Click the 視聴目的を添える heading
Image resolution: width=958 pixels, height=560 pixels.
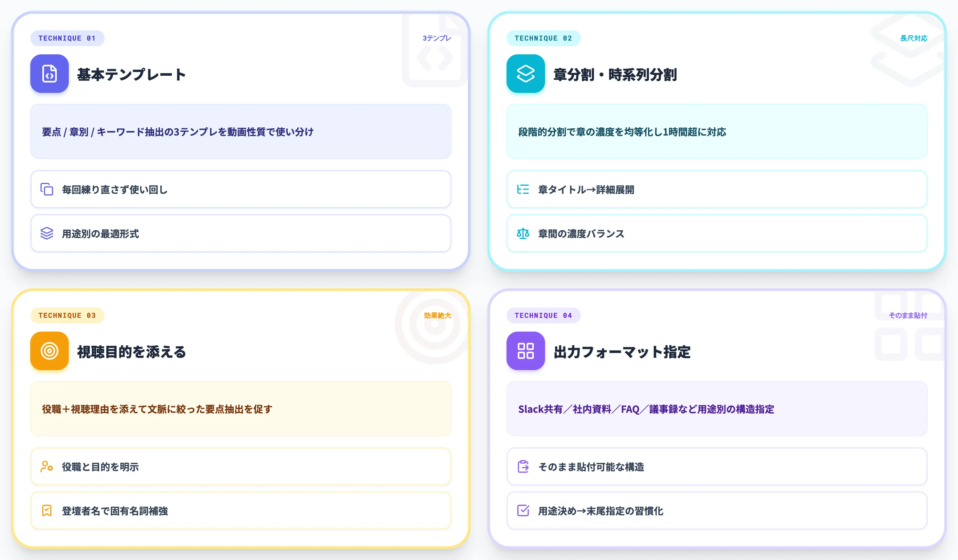click(131, 352)
